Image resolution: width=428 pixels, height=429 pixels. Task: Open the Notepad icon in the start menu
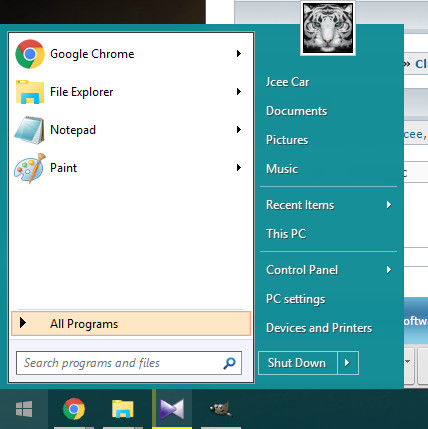29,130
